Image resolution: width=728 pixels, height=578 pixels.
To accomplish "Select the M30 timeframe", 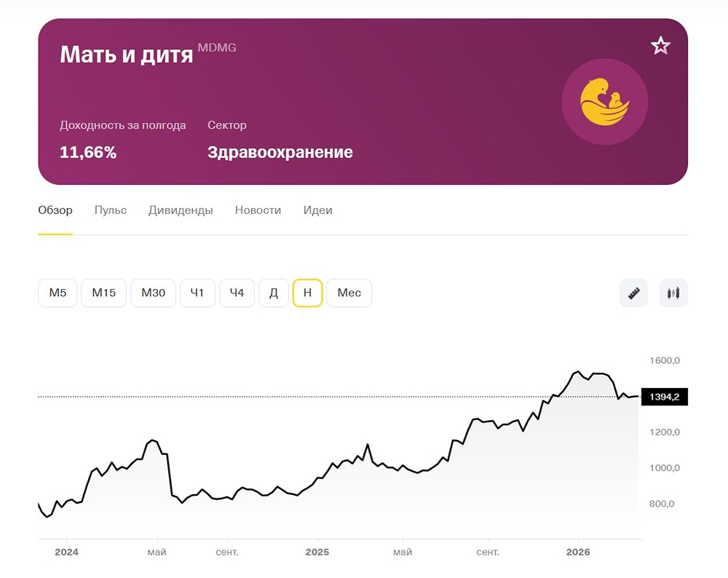I will coord(153,293).
